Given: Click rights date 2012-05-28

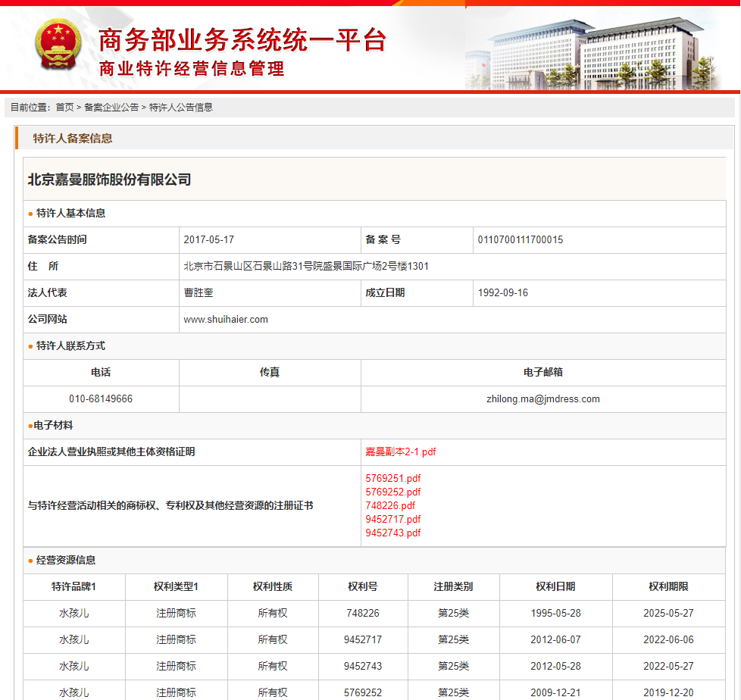Looking at the screenshot, I should point(556,666).
